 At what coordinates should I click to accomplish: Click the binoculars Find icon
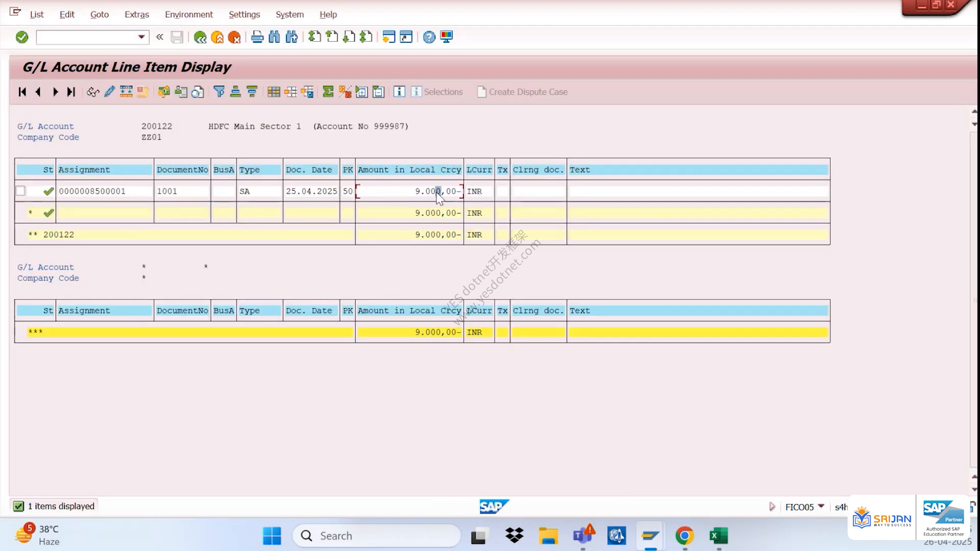click(x=274, y=37)
